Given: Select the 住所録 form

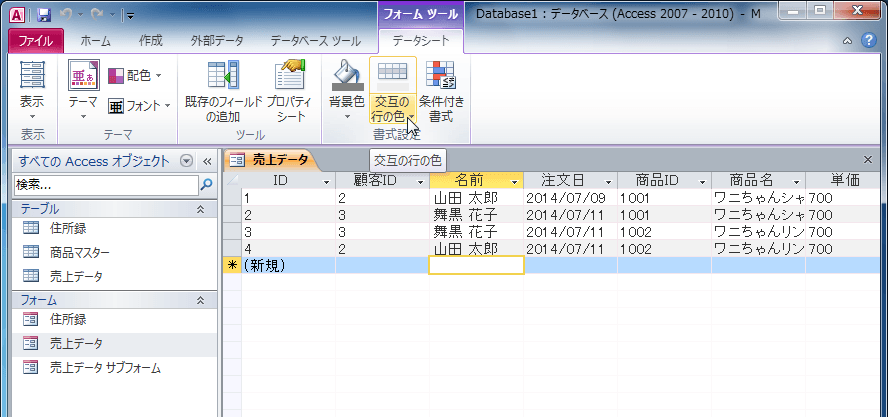Looking at the screenshot, I should click(x=114, y=320).
